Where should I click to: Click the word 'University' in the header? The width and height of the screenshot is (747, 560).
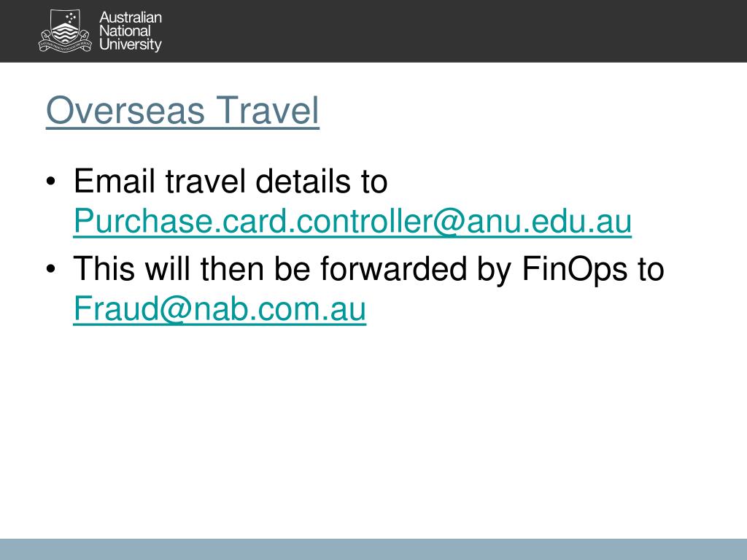[x=131, y=44]
